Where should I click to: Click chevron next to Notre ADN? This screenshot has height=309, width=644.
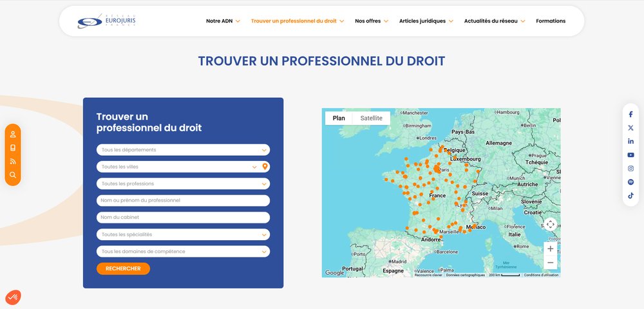238,21
